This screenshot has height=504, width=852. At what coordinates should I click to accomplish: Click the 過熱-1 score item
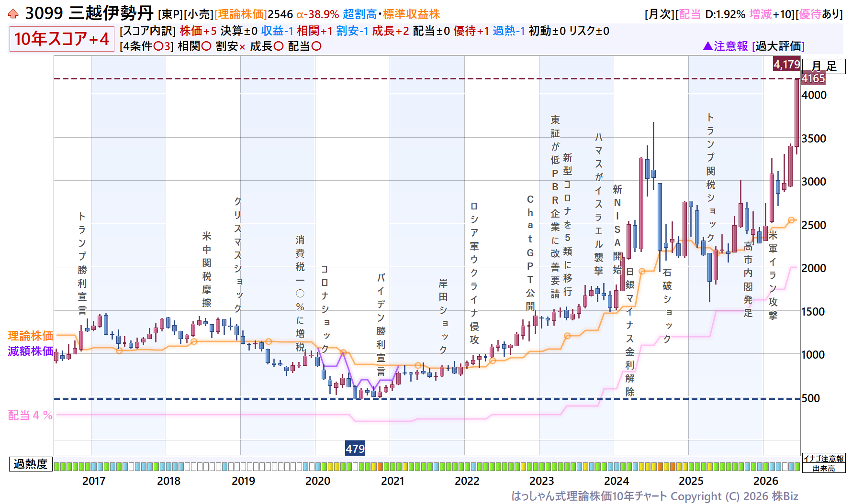click(x=509, y=31)
